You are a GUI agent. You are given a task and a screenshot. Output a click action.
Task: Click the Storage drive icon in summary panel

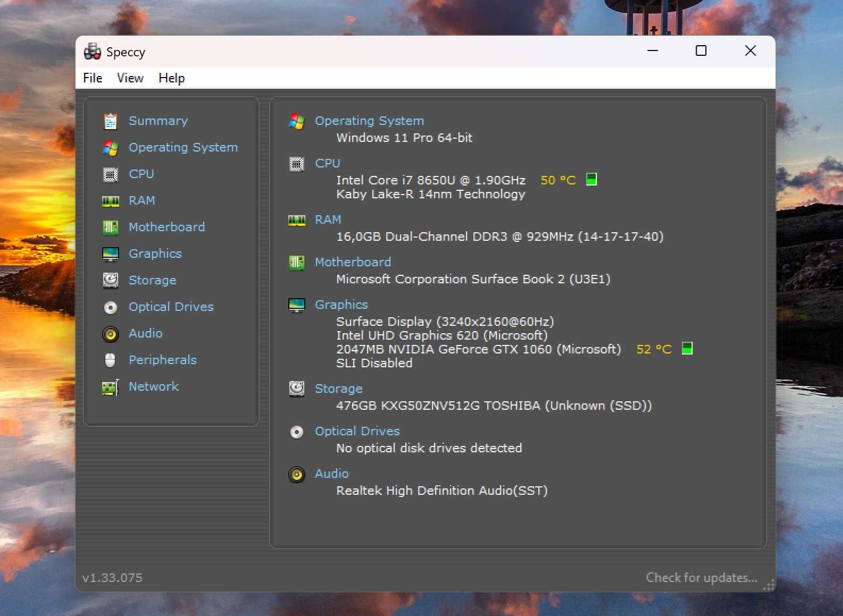pos(297,389)
